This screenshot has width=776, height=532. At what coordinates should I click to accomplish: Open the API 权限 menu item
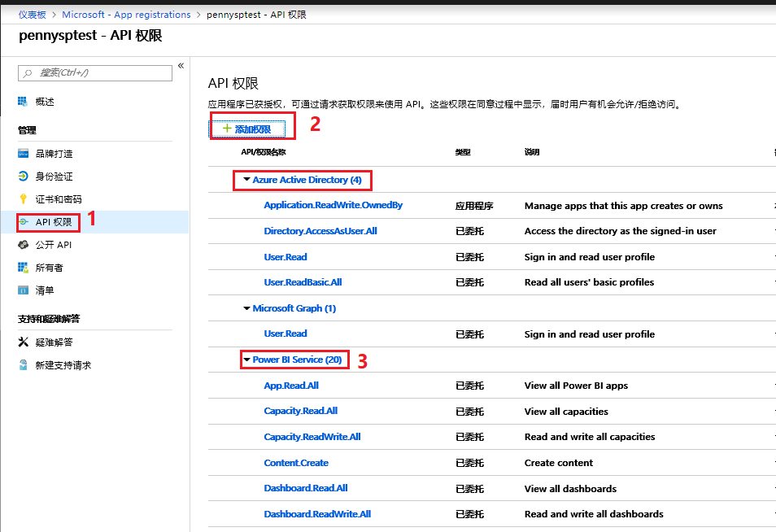coord(54,222)
